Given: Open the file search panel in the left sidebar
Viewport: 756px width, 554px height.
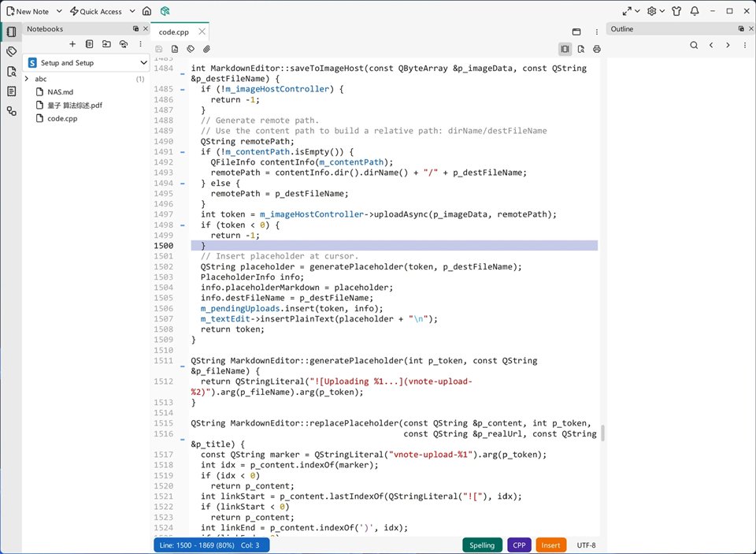Looking at the screenshot, I should click(x=12, y=72).
